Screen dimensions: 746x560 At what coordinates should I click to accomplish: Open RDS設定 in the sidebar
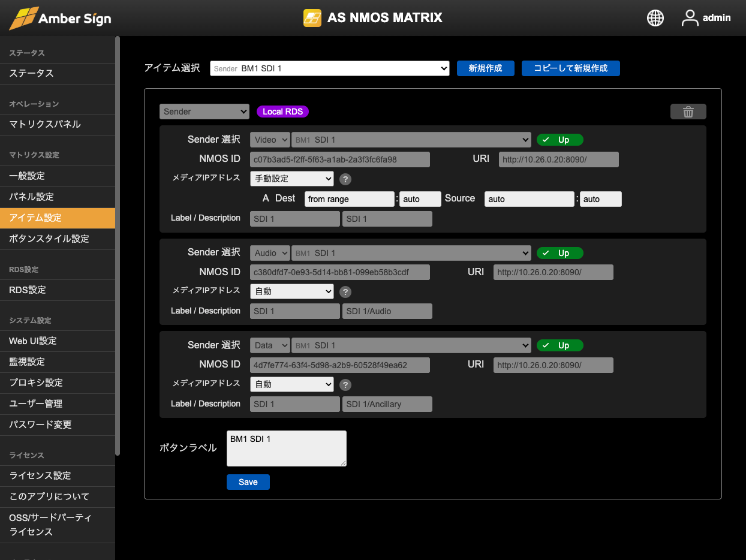pyautogui.click(x=28, y=290)
